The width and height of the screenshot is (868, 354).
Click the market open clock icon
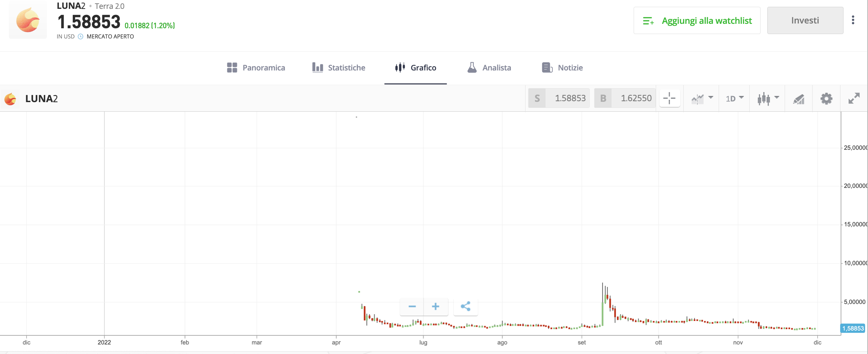81,36
